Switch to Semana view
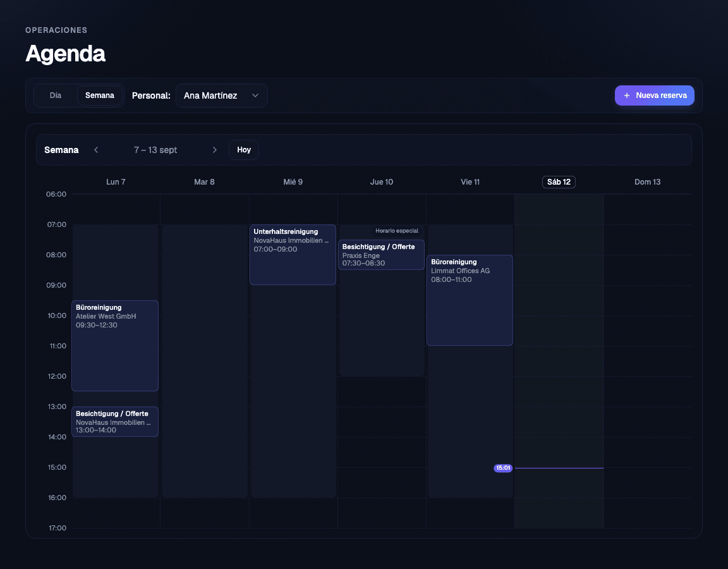The height and width of the screenshot is (569, 728). tap(100, 95)
